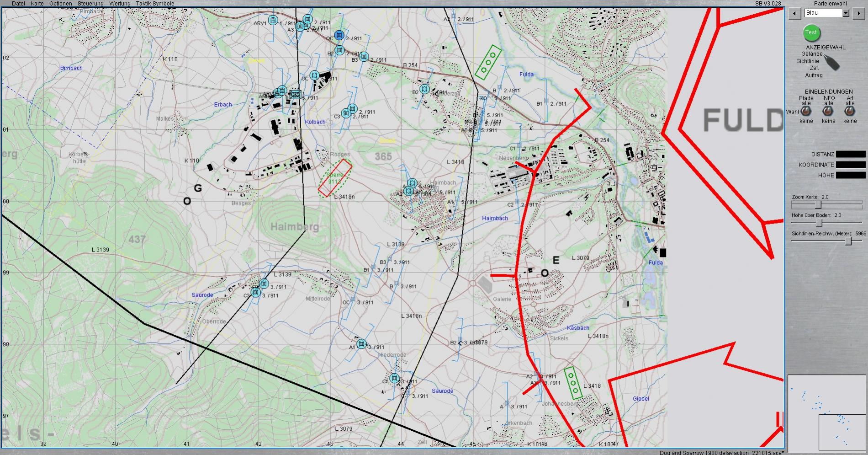The width and height of the screenshot is (868, 455).
Task: Open the Karte menu
Action: [x=37, y=4]
